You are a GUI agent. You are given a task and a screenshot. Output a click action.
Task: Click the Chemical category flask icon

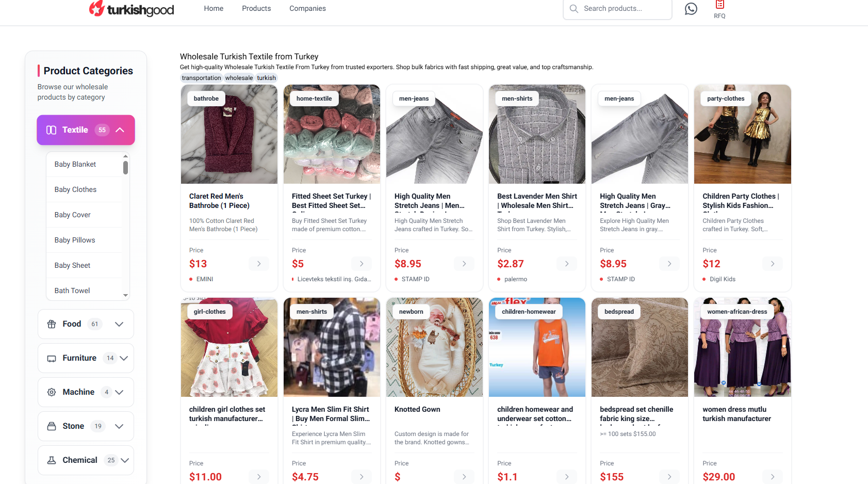52,460
